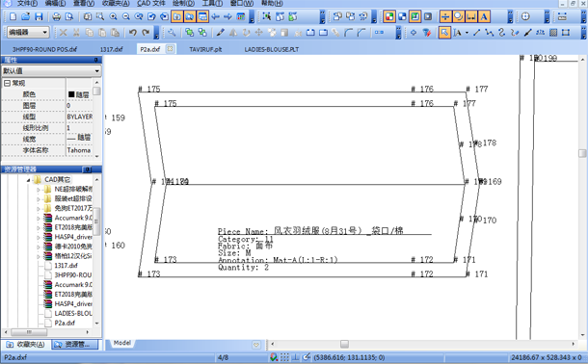Click the wrench settings icon

pyautogui.click(x=172, y=33)
